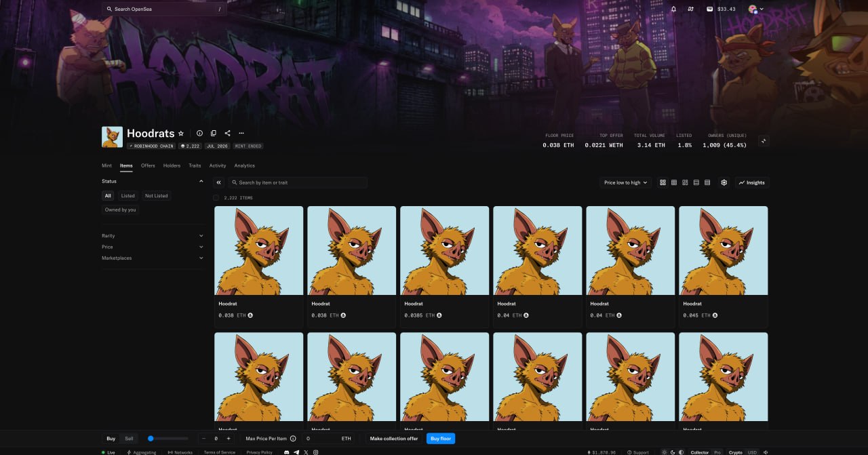Filter status to Listed
This screenshot has height=455, width=868.
128,196
